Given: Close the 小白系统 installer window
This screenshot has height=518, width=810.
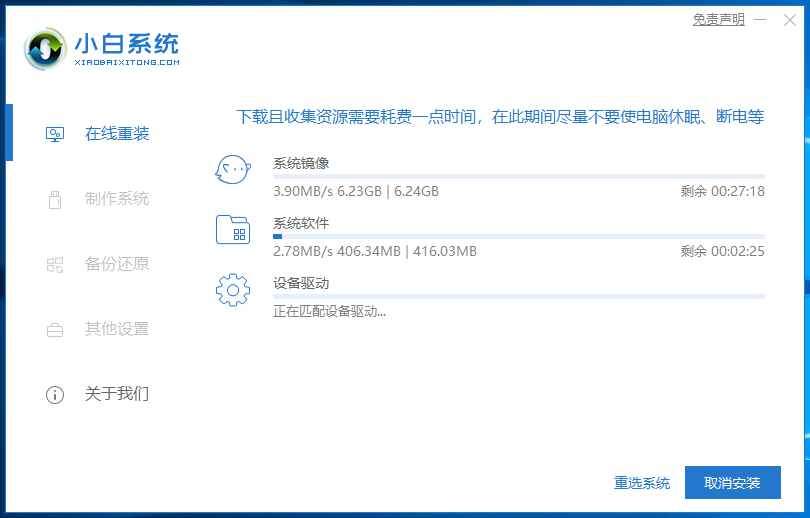Looking at the screenshot, I should coord(789,20).
